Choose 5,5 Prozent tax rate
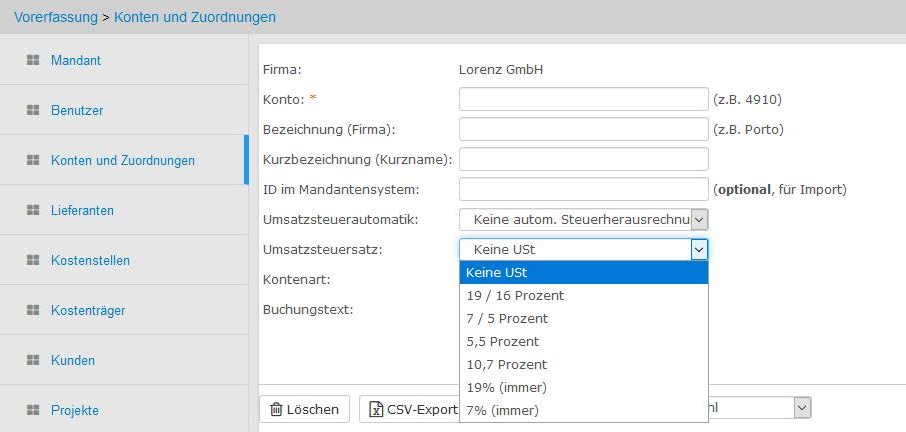The height and width of the screenshot is (432, 906). point(584,342)
